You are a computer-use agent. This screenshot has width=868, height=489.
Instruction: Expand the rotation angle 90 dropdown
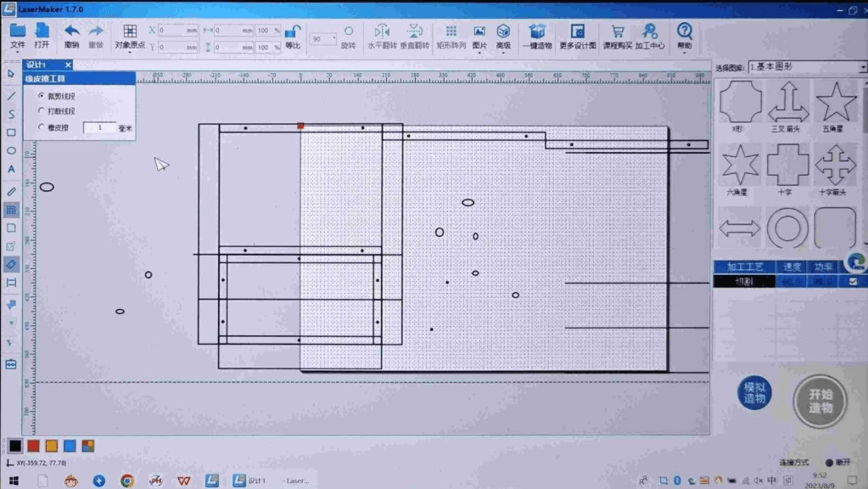point(333,39)
